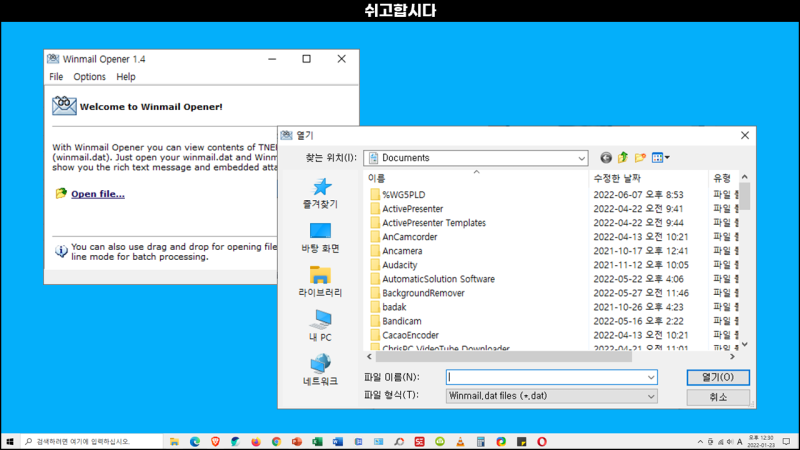
Task: Launch PowerPoint from taskbar
Action: pyautogui.click(x=297, y=441)
